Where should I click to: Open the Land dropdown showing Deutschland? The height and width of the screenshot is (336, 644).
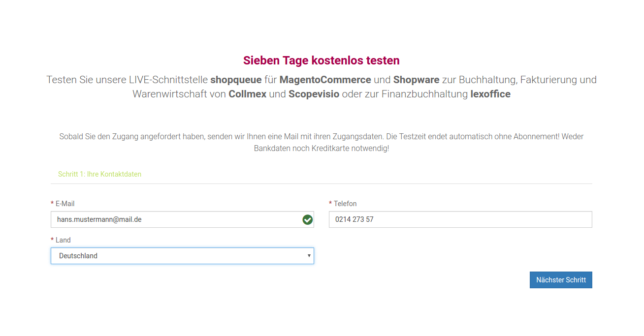pyautogui.click(x=182, y=256)
